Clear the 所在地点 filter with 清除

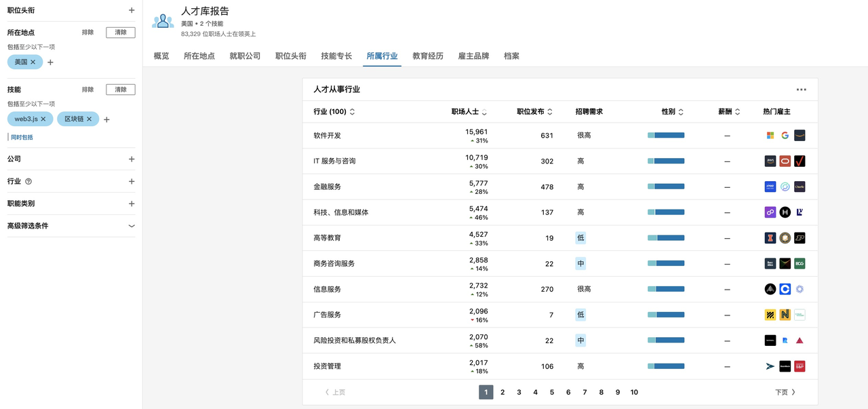point(121,33)
